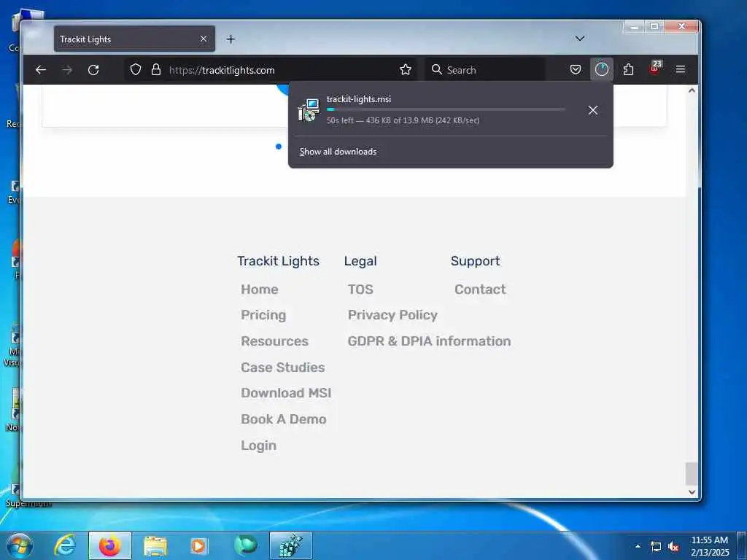Click the Show desktop button
The width and height of the screenshot is (747, 560).
tap(742, 546)
